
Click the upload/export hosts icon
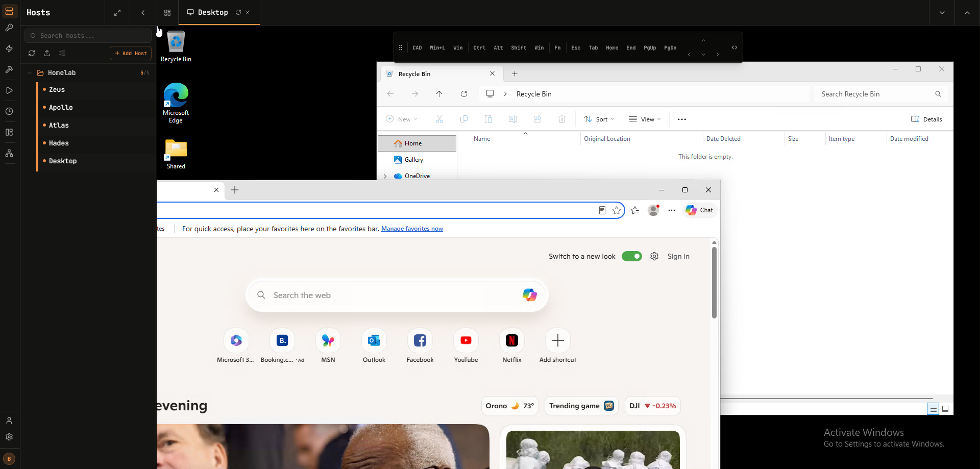coord(47,53)
